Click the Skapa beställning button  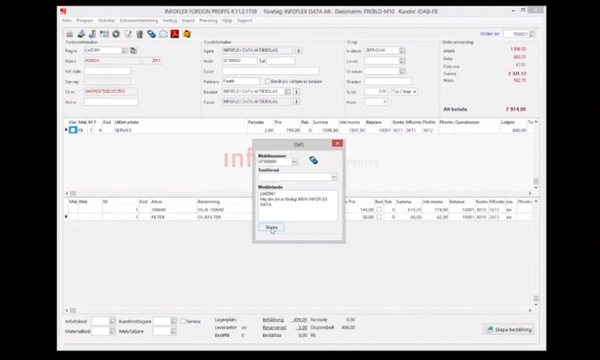pyautogui.click(x=509, y=329)
